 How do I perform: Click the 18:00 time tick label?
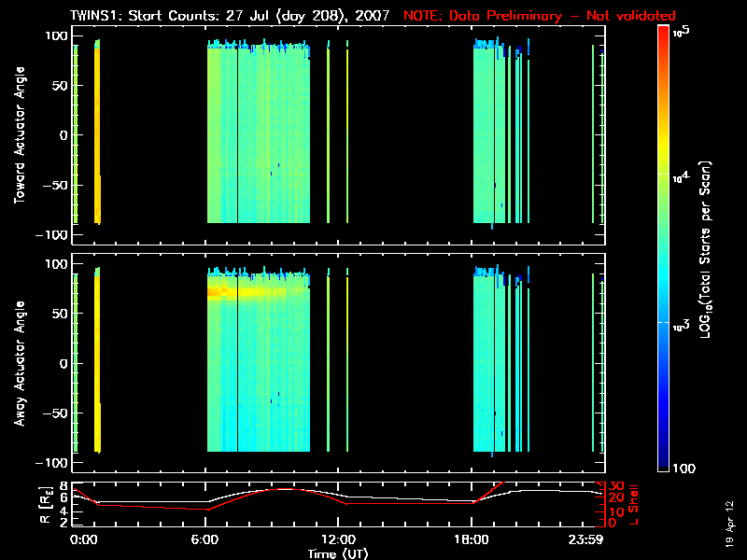[472, 539]
